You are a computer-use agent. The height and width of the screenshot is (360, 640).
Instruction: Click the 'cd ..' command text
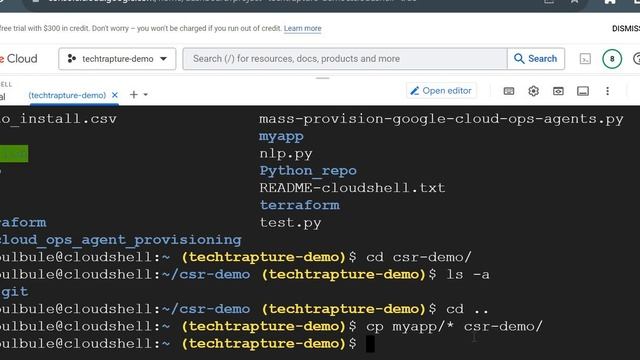pos(467,309)
